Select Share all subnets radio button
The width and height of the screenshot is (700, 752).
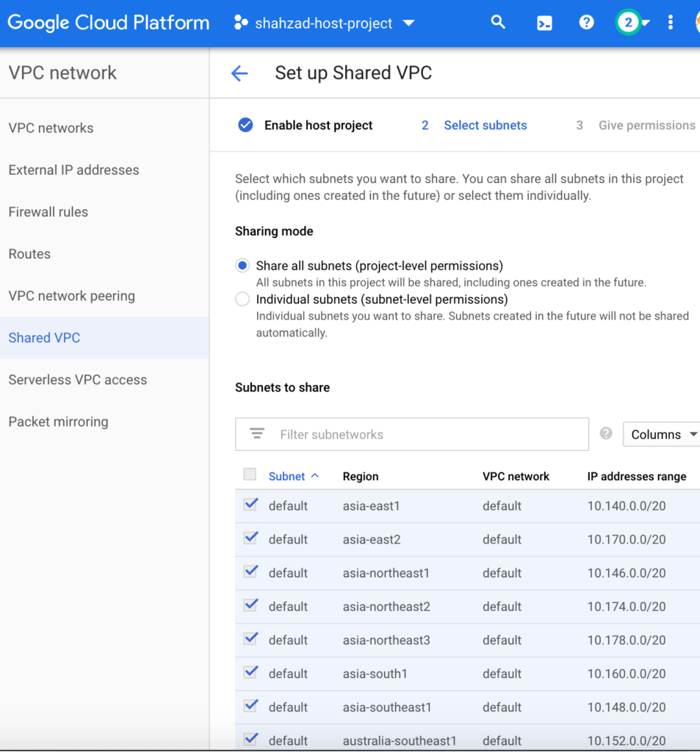tap(242, 266)
